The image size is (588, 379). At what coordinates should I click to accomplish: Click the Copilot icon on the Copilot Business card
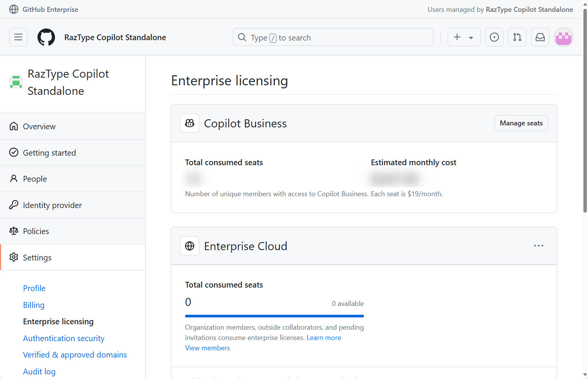point(189,123)
